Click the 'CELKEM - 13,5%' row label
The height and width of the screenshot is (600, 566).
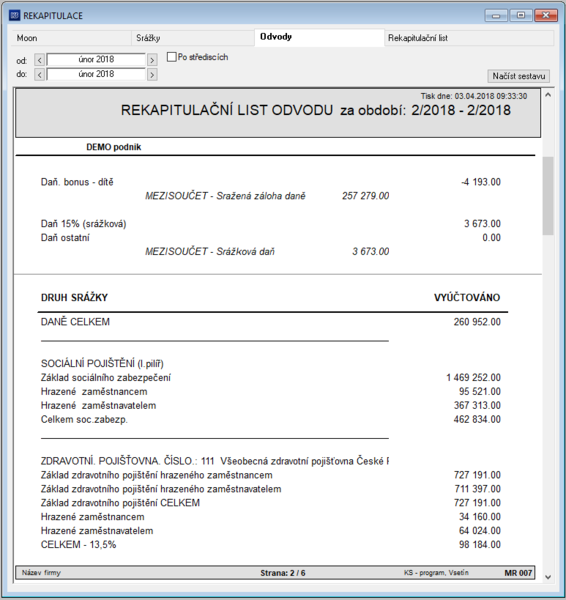point(78,545)
